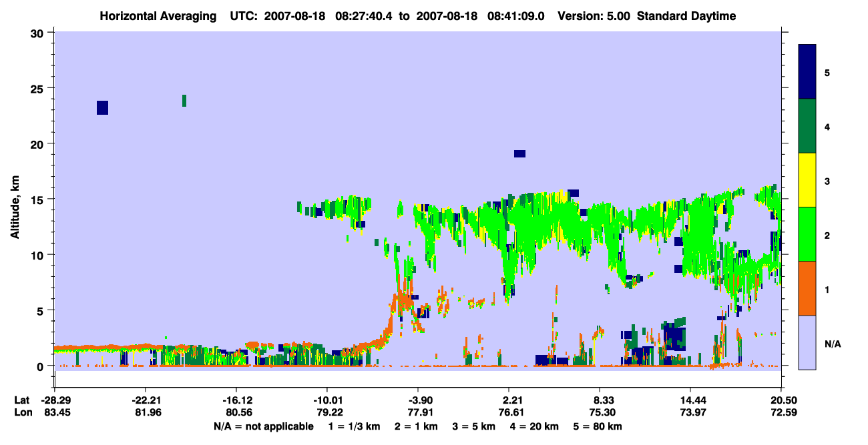Image resolution: width=868 pixels, height=445 pixels.
Task: Click the yellow level 3 color swatch
Action: [807, 180]
